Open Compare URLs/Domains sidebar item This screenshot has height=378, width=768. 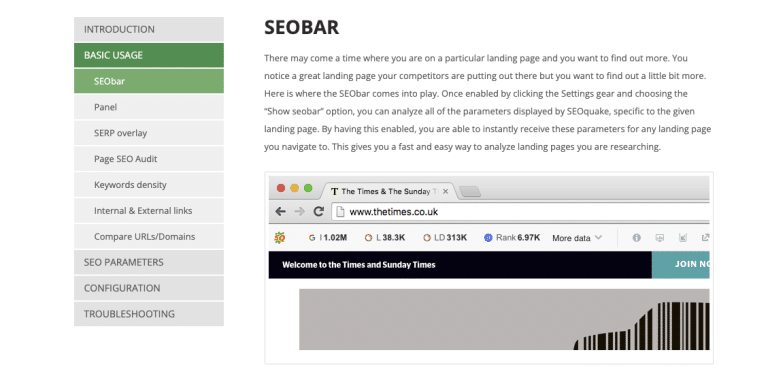[149, 237]
